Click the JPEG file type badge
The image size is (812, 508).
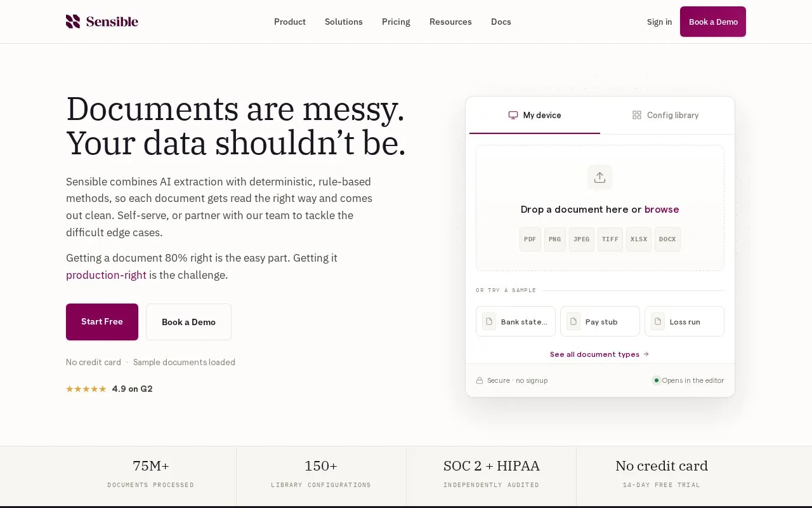pos(582,239)
